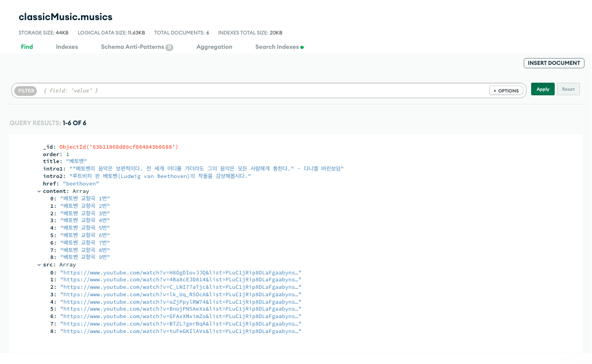Image resolution: width=592 pixels, height=364 pixels.
Task: Click the green status dot on Search Indexes
Action: click(x=301, y=47)
